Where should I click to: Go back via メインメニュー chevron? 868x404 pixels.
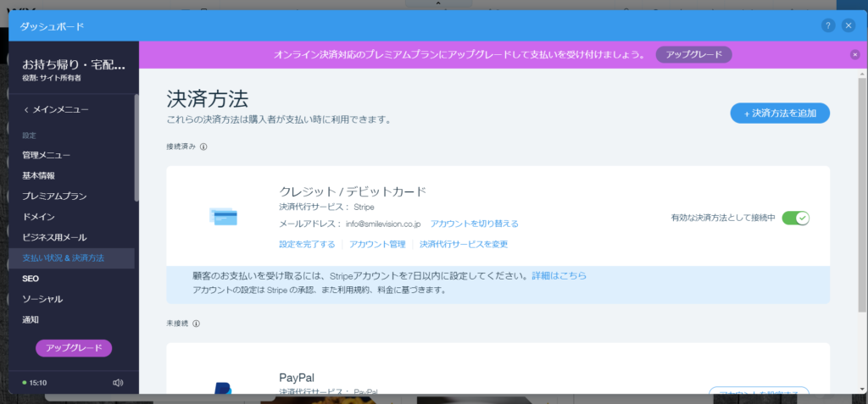(56, 109)
